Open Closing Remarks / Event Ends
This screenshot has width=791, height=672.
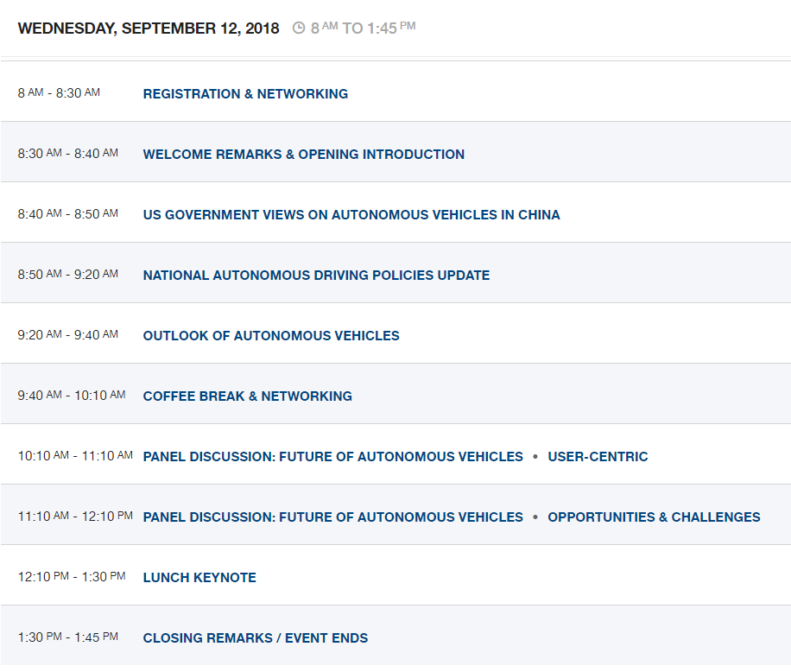click(x=256, y=638)
